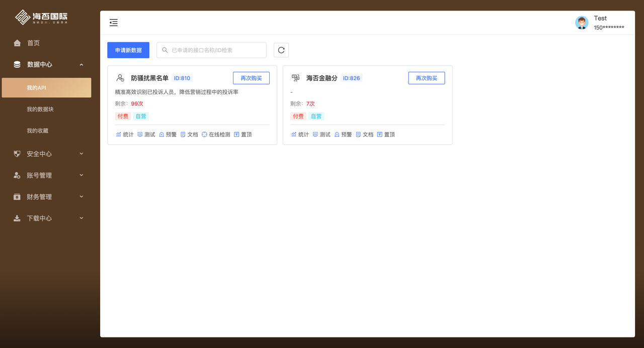Click the 海否金融分 title

[322, 78]
